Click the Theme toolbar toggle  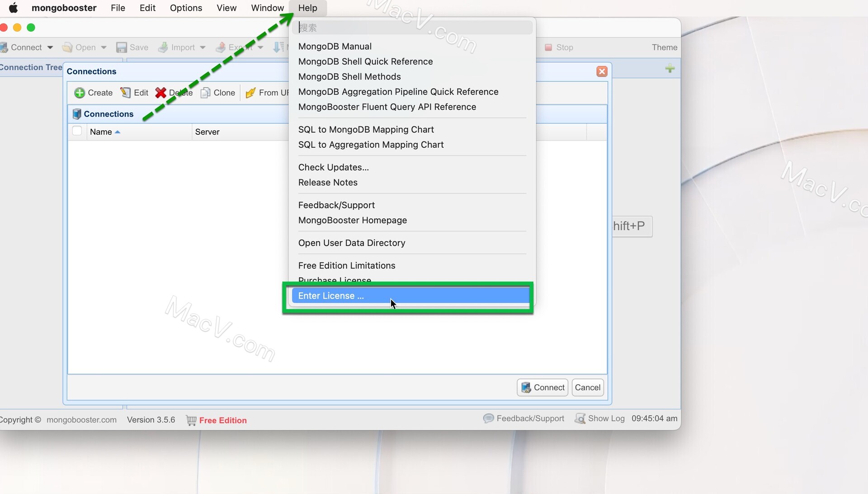[x=664, y=47]
